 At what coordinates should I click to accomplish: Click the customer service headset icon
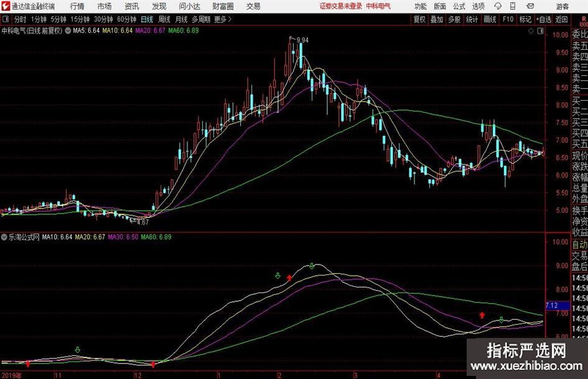[498, 6]
